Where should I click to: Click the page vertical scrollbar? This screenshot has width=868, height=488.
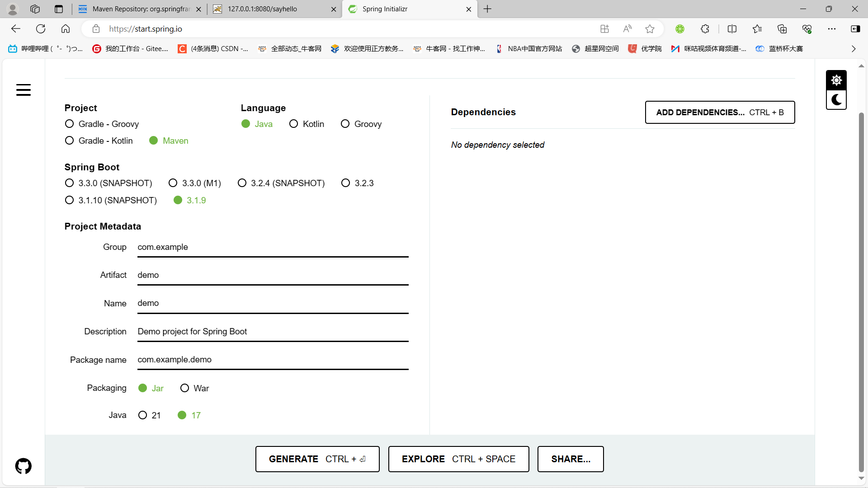pos(861,293)
